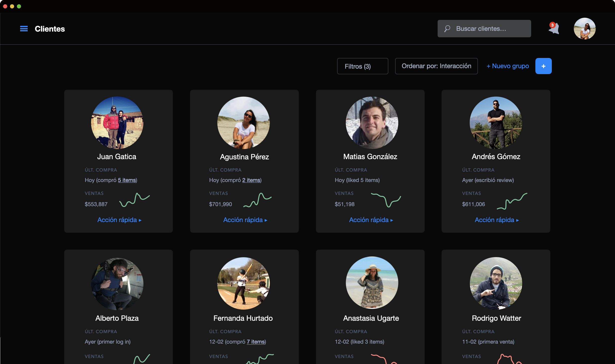Open Acción rápida for Agustina Pérez

[x=245, y=220]
